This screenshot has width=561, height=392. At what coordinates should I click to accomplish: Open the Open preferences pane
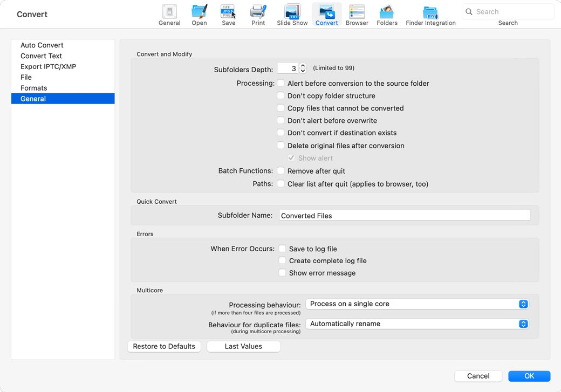[x=199, y=16]
